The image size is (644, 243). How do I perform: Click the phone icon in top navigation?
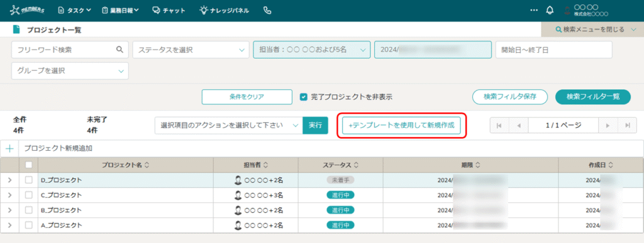(267, 11)
